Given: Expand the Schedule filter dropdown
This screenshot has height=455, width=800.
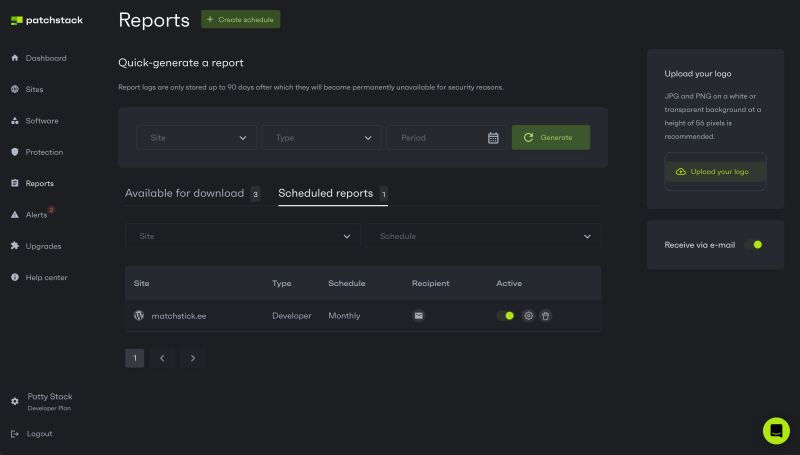Looking at the screenshot, I should (483, 236).
